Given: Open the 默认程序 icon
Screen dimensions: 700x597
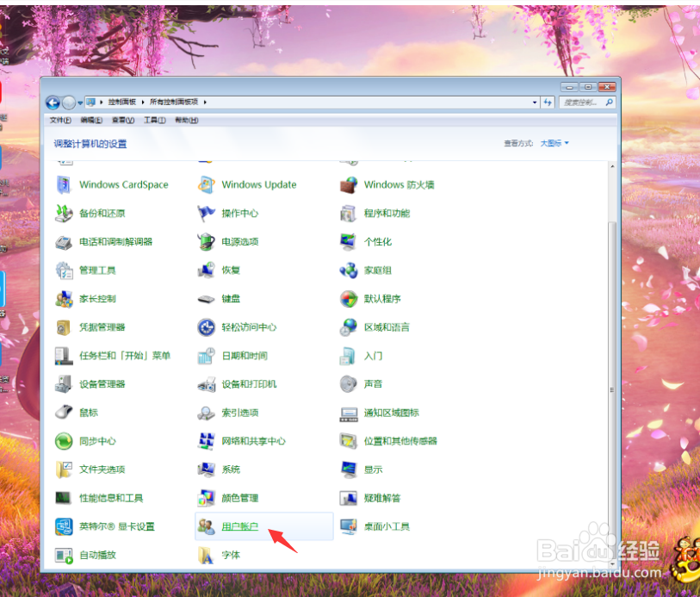Looking at the screenshot, I should 348,299.
